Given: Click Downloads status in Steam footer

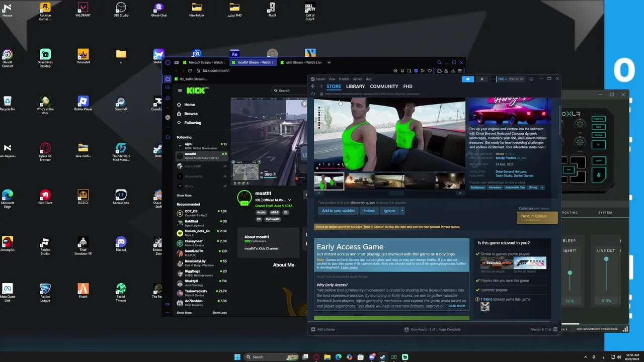Looking at the screenshot, I should tap(433, 329).
